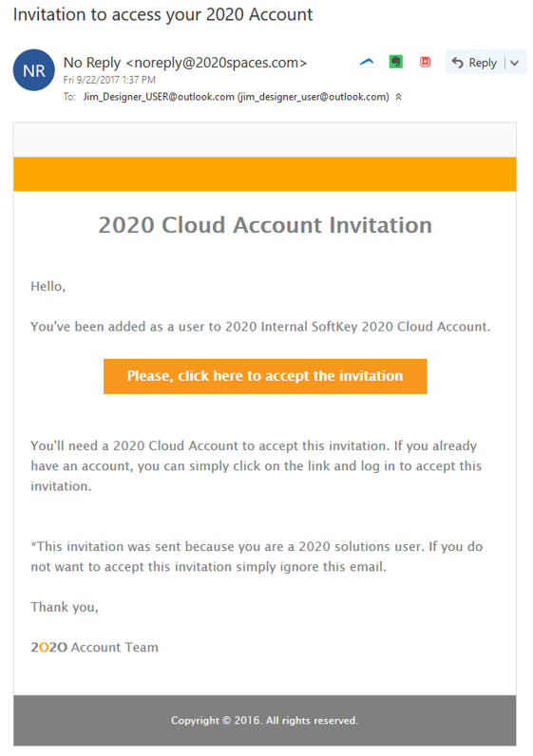
Task: Click the gray copyright footer bar
Action: tap(265, 720)
